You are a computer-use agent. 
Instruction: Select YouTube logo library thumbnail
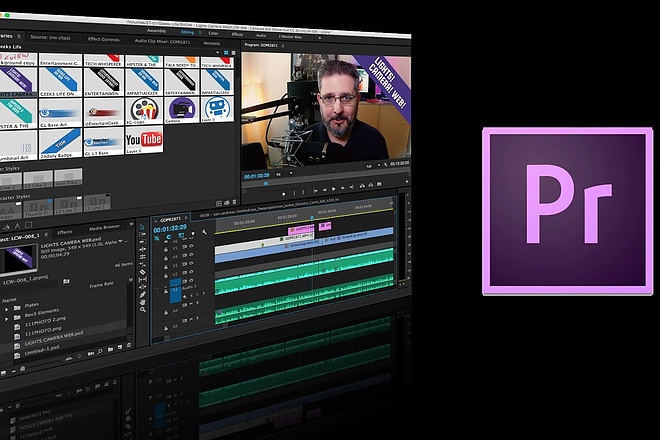144,140
